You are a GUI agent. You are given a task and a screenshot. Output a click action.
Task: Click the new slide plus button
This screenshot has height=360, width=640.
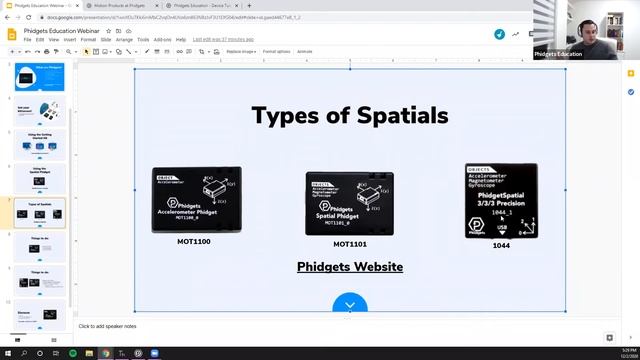pyautogui.click(x=12, y=52)
